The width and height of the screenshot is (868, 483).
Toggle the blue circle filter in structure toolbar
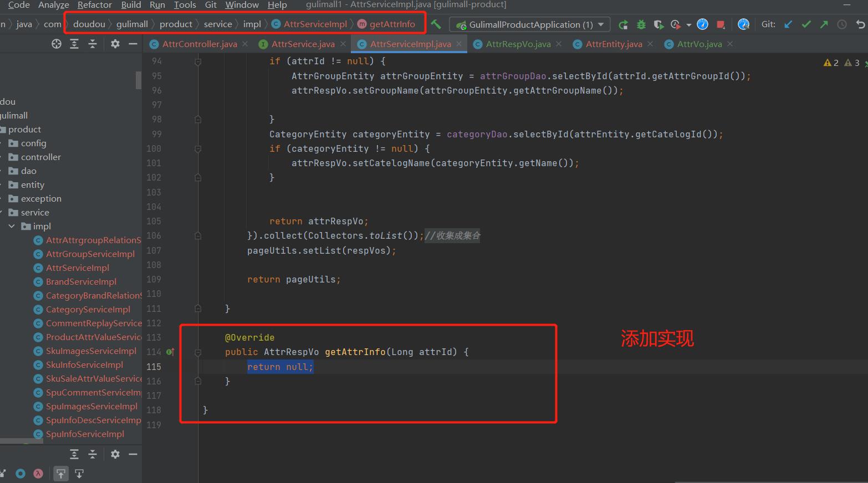point(21,474)
